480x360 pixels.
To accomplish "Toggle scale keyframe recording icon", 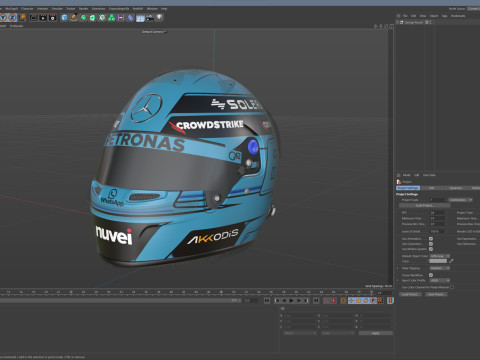I will click(x=359, y=301).
